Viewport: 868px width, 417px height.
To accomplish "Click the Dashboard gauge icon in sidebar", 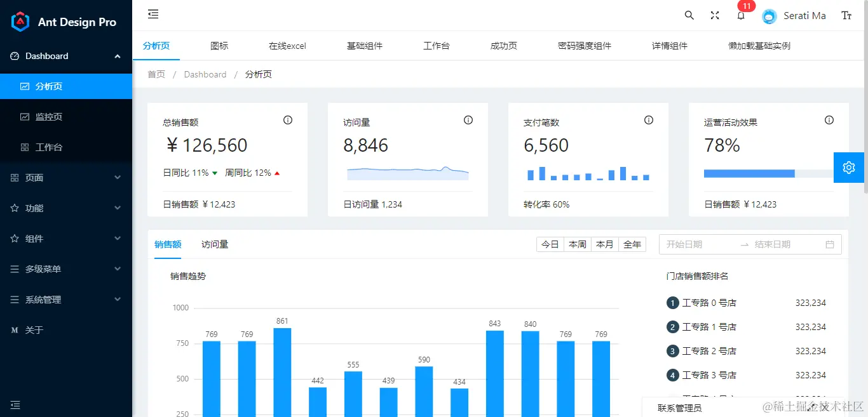I will [15, 56].
